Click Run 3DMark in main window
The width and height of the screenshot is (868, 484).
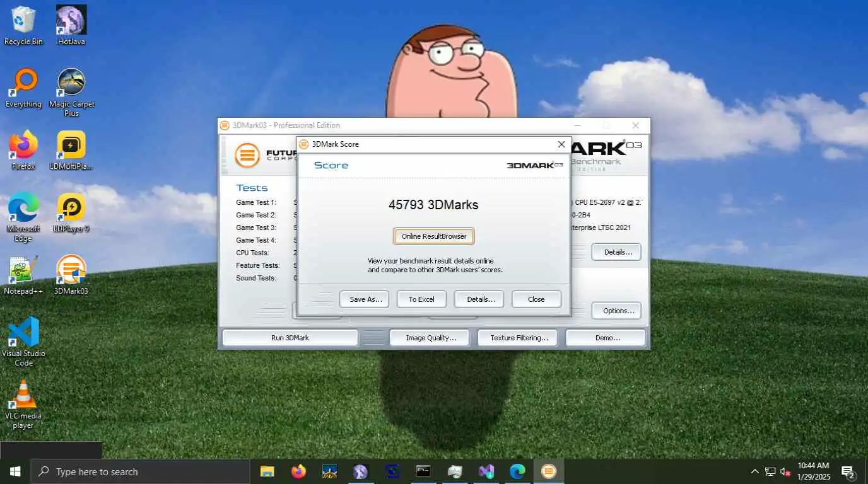coord(290,338)
